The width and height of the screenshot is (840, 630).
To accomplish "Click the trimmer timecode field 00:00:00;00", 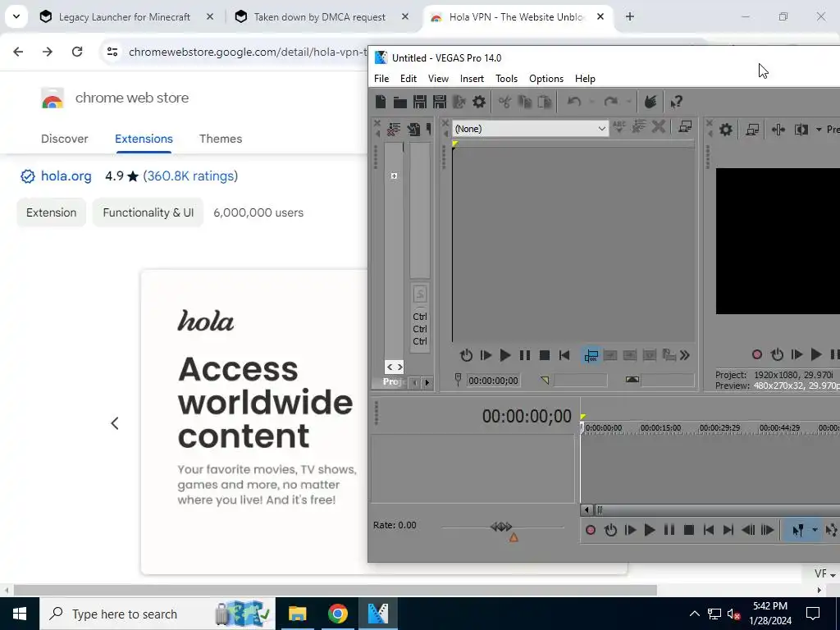I will point(493,381).
